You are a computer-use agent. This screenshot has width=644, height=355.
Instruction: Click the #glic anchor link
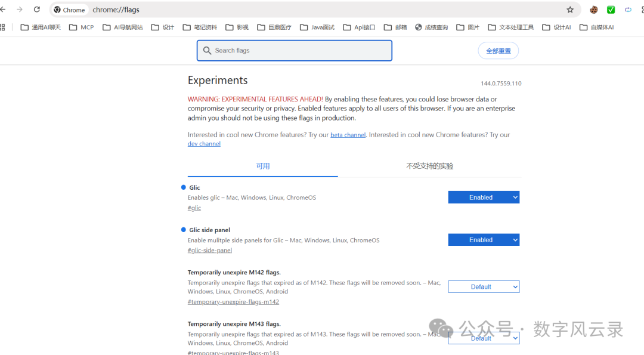[x=194, y=208]
